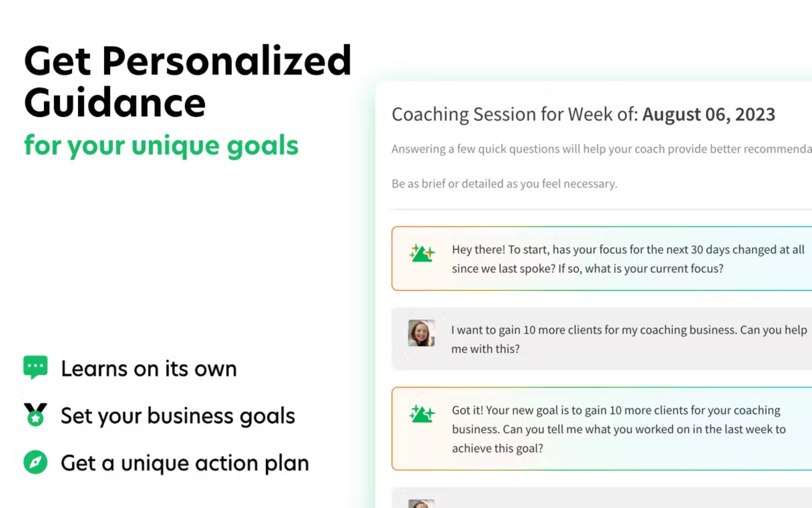Click the user avatar photo in the client message
Screen dimensions: 812x508
pyautogui.click(x=421, y=333)
